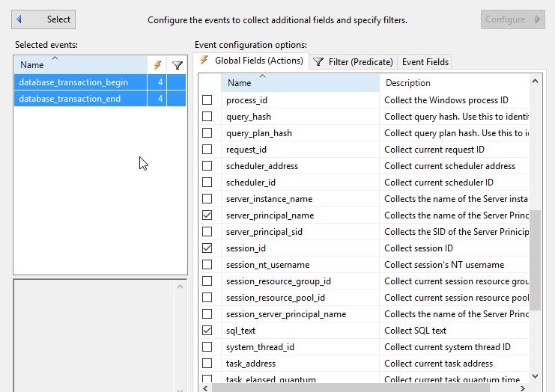
Task: Click the Configure button
Action: click(512, 19)
